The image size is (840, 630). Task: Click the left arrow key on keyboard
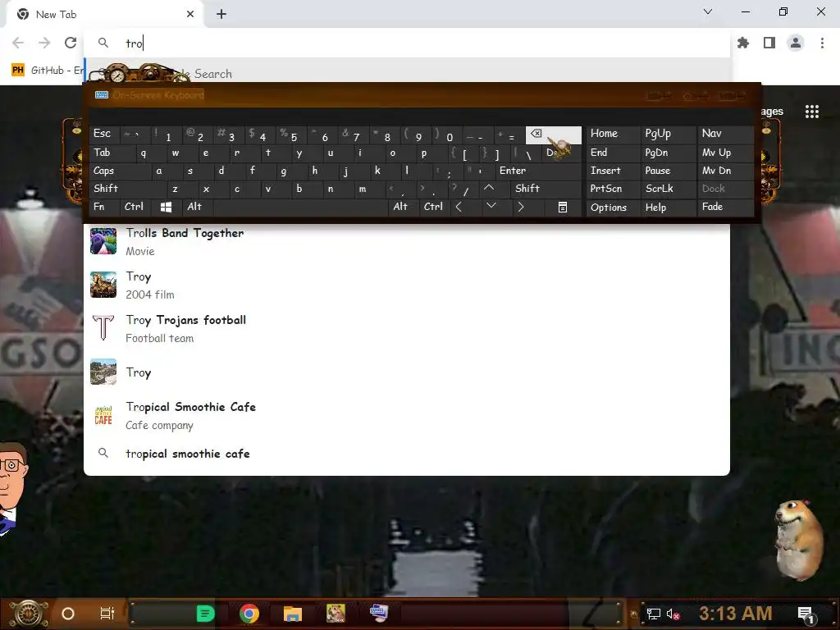coord(459,206)
